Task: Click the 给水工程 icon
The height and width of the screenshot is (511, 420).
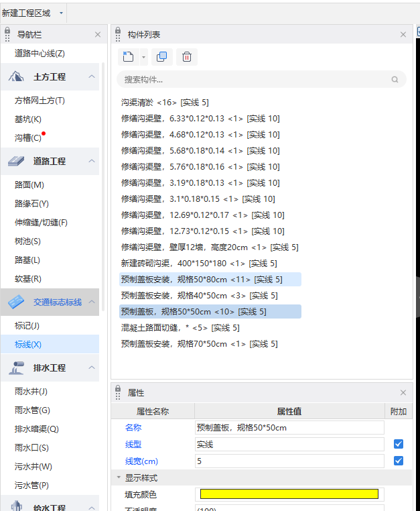Action: [x=16, y=506]
